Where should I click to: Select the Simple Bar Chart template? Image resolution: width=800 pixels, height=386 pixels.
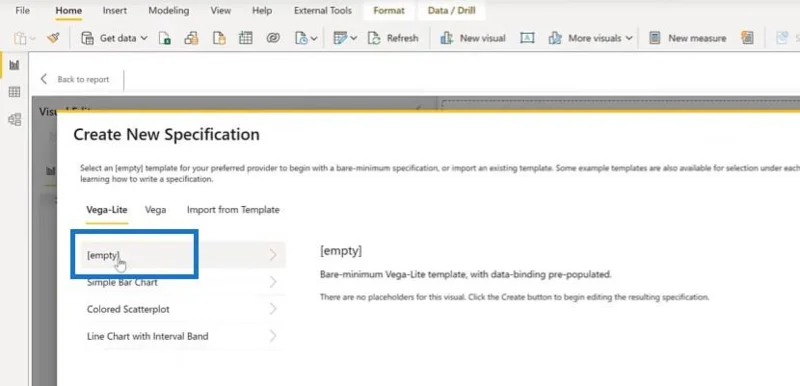pos(183,282)
